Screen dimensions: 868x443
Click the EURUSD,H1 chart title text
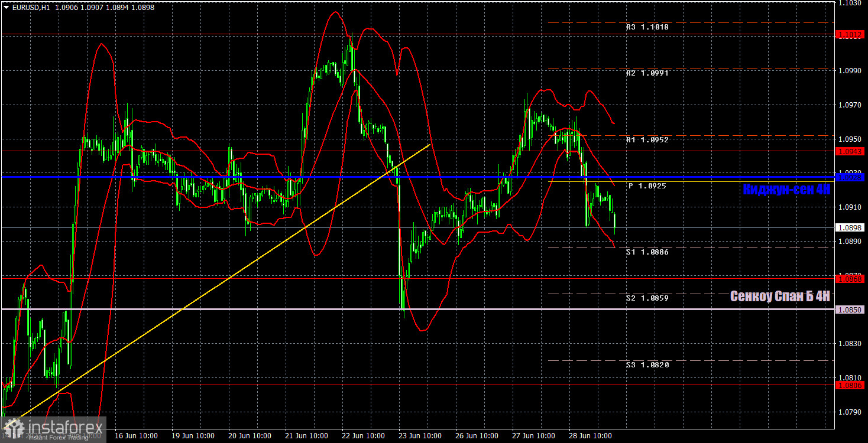point(31,8)
